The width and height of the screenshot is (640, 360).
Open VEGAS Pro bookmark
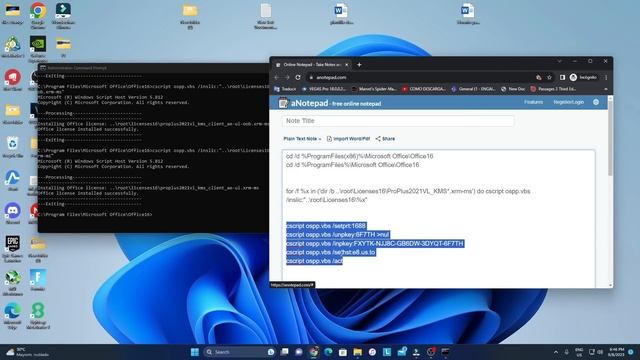(x=324, y=89)
